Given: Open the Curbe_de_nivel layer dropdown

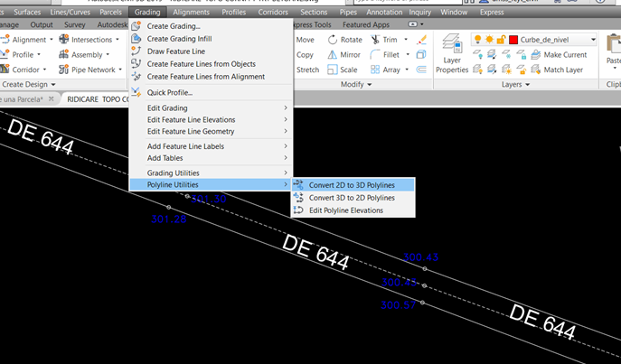Looking at the screenshot, I should tap(593, 40).
